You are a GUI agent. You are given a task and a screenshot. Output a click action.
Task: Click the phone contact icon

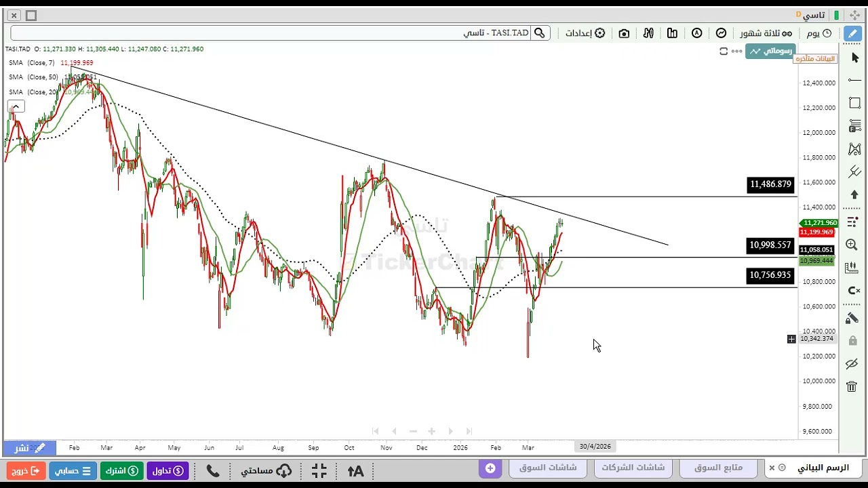point(212,470)
